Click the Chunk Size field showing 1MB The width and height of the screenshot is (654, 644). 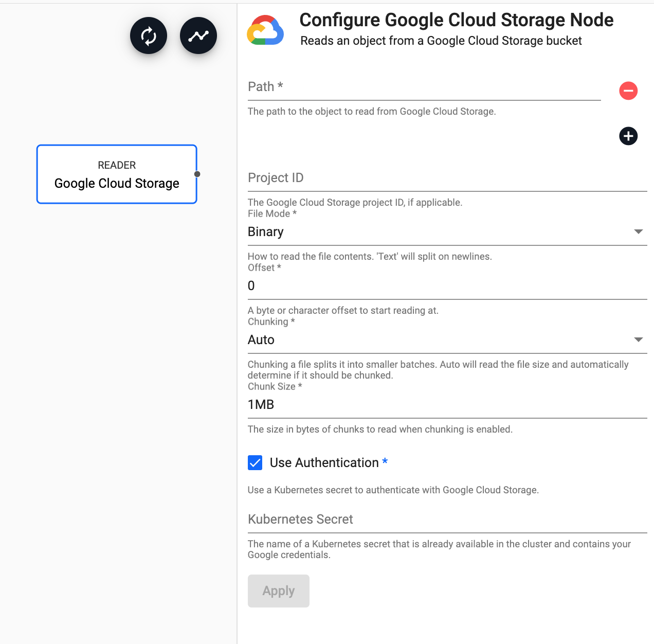click(x=447, y=405)
